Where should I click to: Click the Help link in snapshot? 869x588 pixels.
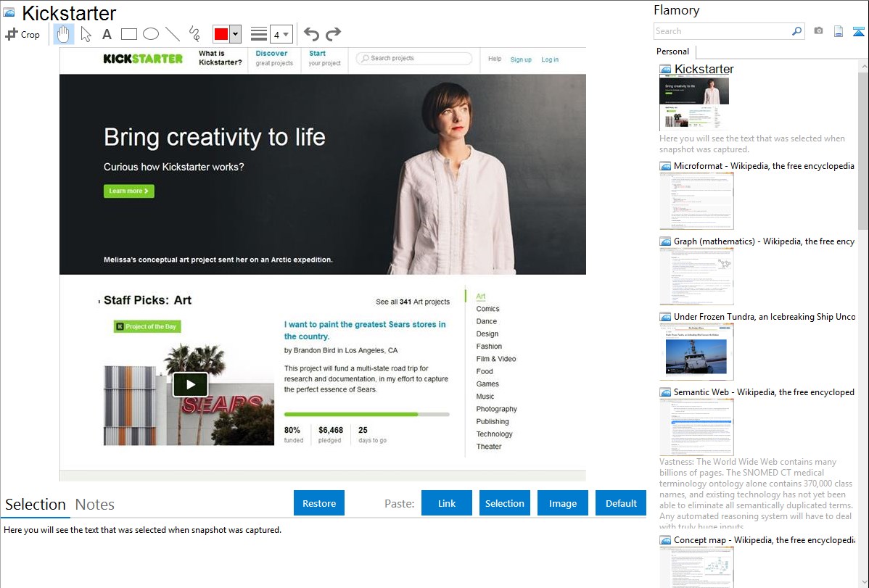(495, 59)
